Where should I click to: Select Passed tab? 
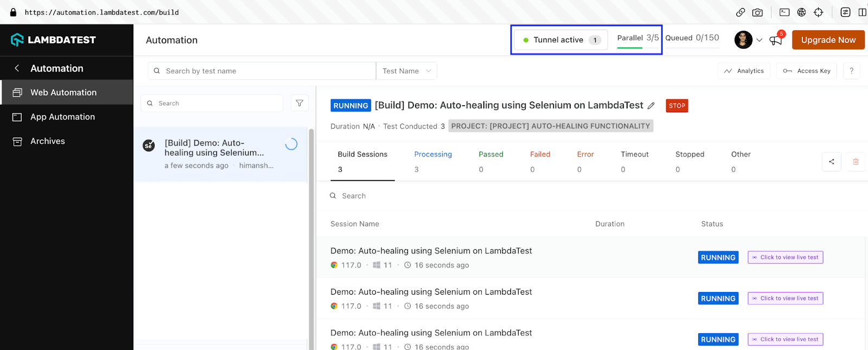click(491, 162)
